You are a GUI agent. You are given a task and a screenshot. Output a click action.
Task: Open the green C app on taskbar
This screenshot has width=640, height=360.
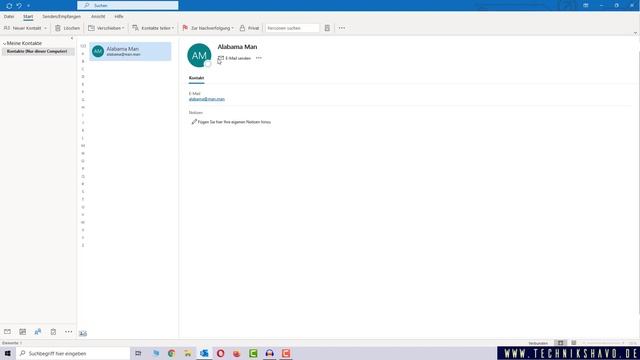click(x=253, y=353)
